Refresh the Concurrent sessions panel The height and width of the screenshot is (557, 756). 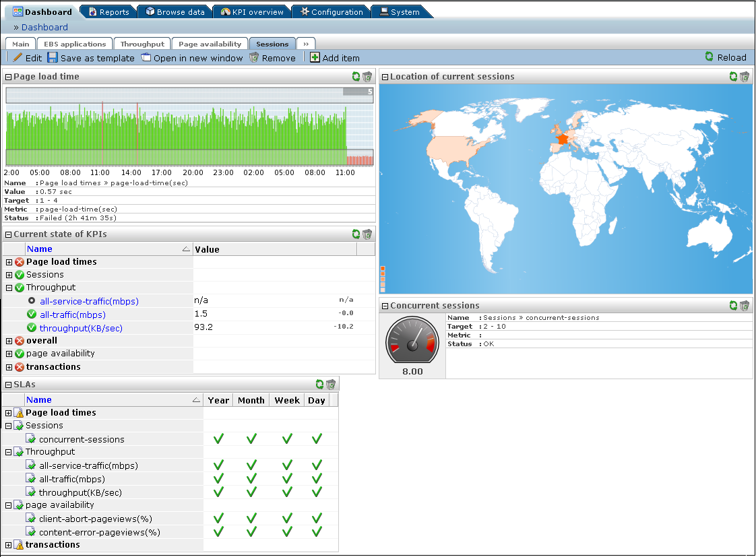[x=733, y=306]
